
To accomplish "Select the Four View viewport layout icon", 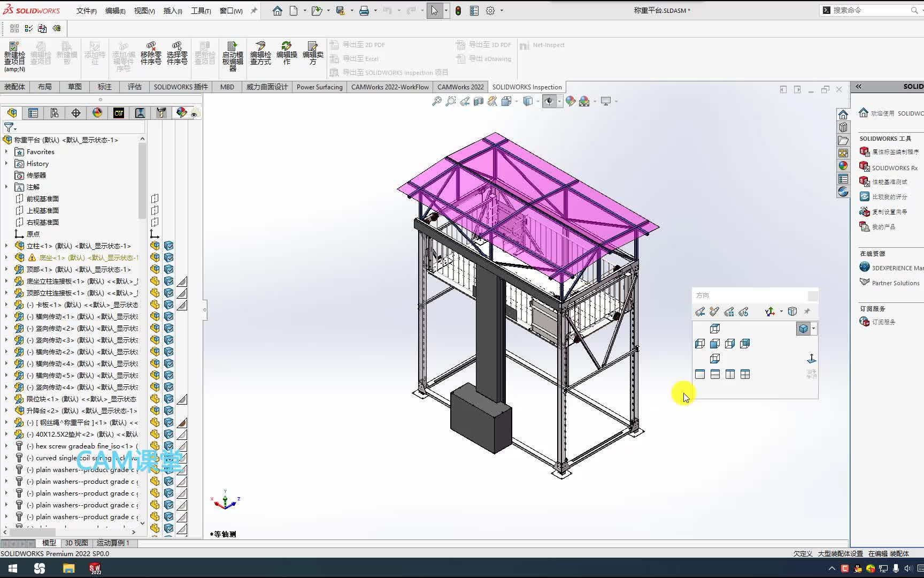I will [x=745, y=374].
